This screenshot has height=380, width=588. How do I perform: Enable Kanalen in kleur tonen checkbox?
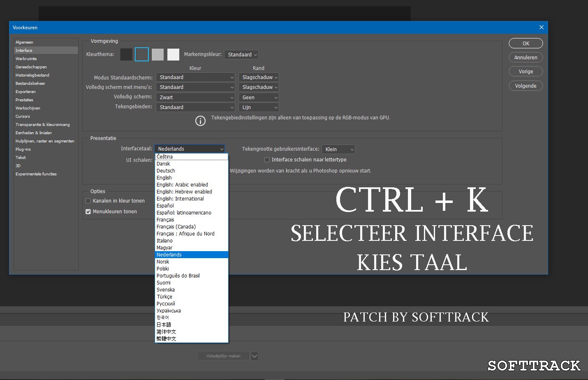pos(88,201)
